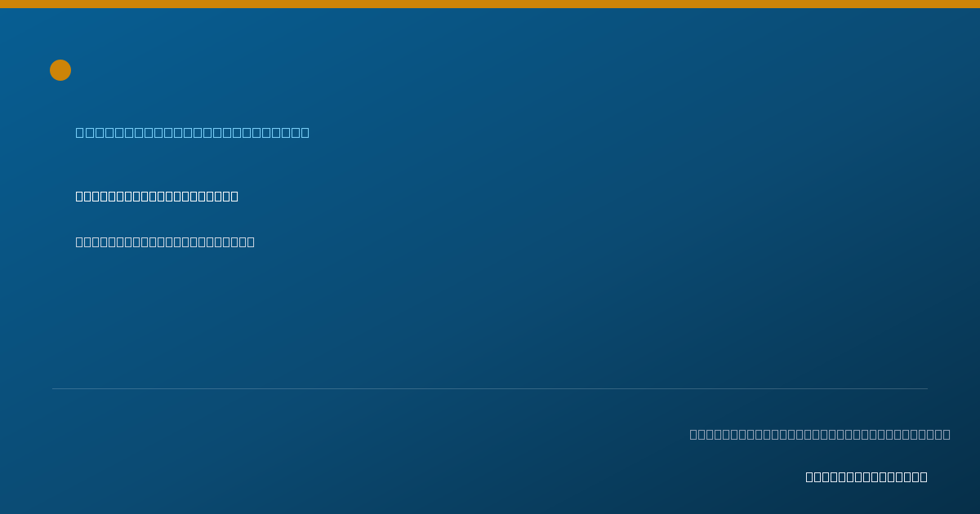
Task: Click the thin horizontal divider line
Action: 490,388
